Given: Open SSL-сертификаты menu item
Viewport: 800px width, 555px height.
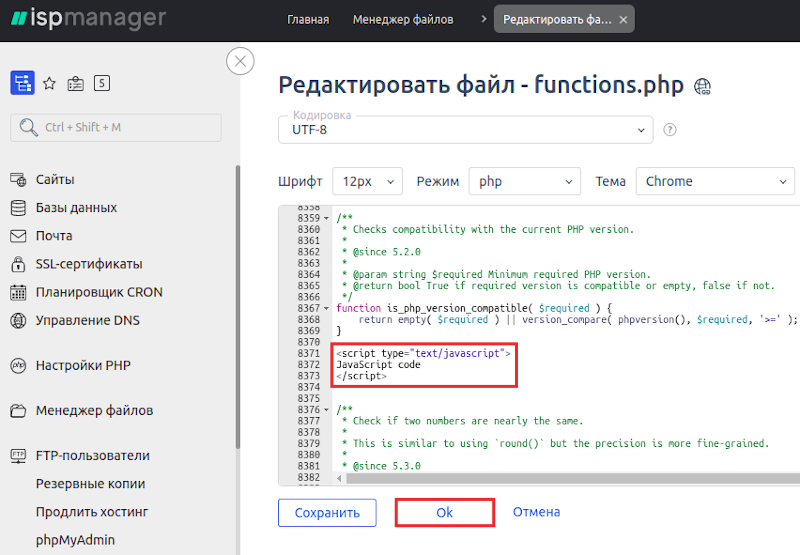Looking at the screenshot, I should point(89,264).
